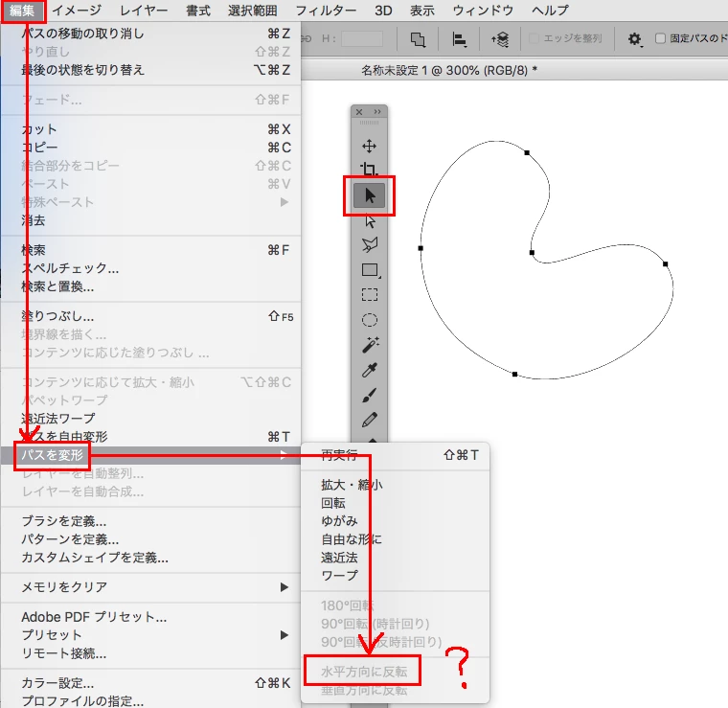Viewport: 728px width, 708px height.
Task: Choose カスタムシェイプを定義... menu entry
Action: pos(151,558)
